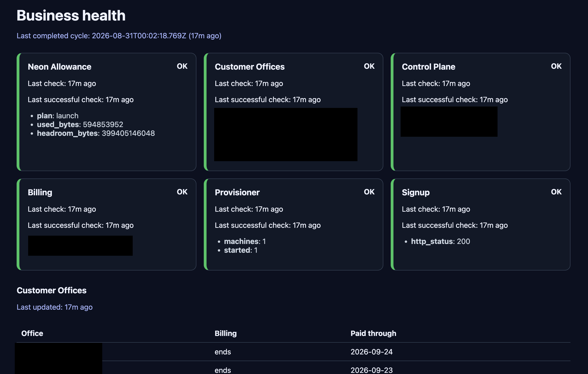The width and height of the screenshot is (588, 374).
Task: Open the Customer Offices health card title
Action: pyautogui.click(x=249, y=67)
